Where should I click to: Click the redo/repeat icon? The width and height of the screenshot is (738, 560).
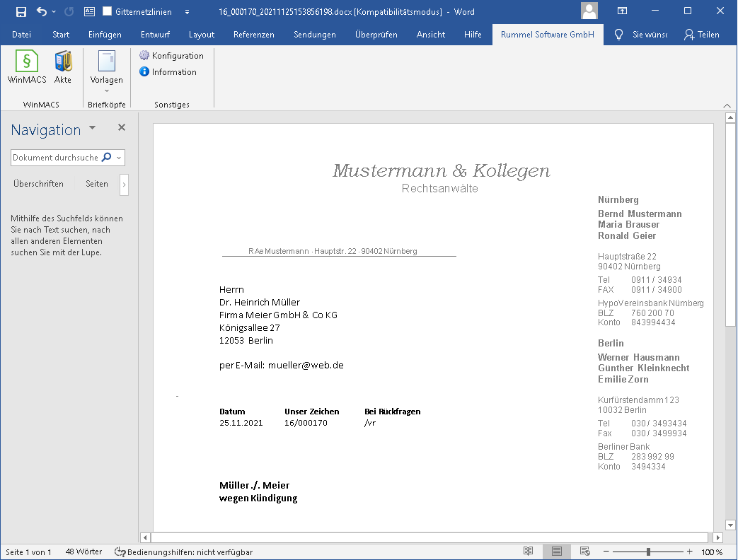[69, 12]
